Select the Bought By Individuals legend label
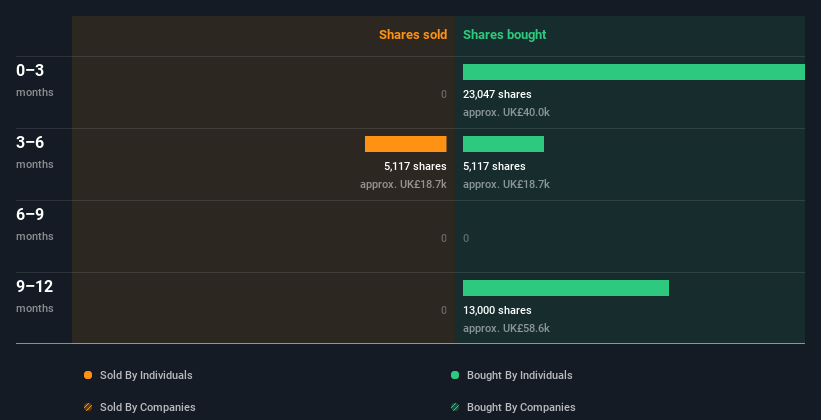This screenshot has width=821, height=420. coord(519,375)
